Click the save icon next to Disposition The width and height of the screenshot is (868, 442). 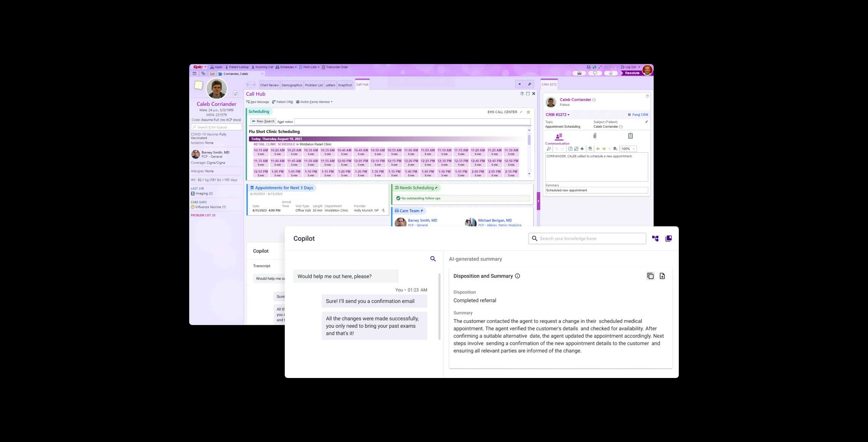[x=662, y=276]
